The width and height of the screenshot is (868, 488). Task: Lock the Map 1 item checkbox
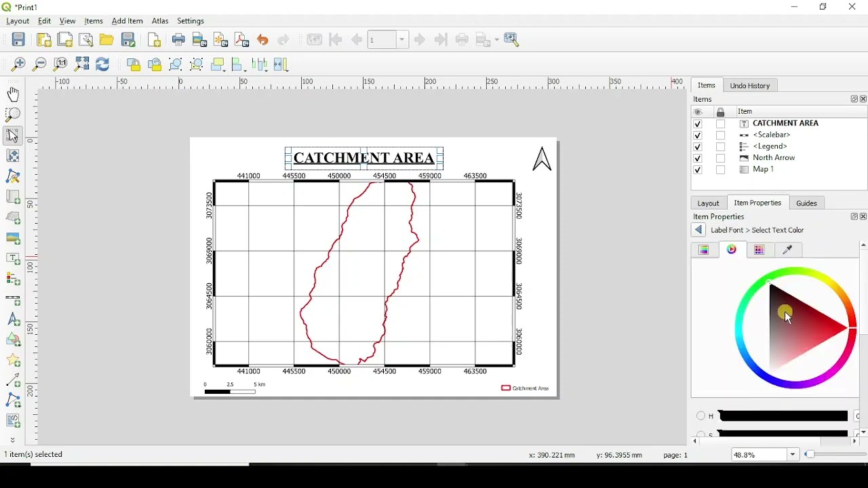[x=721, y=170]
